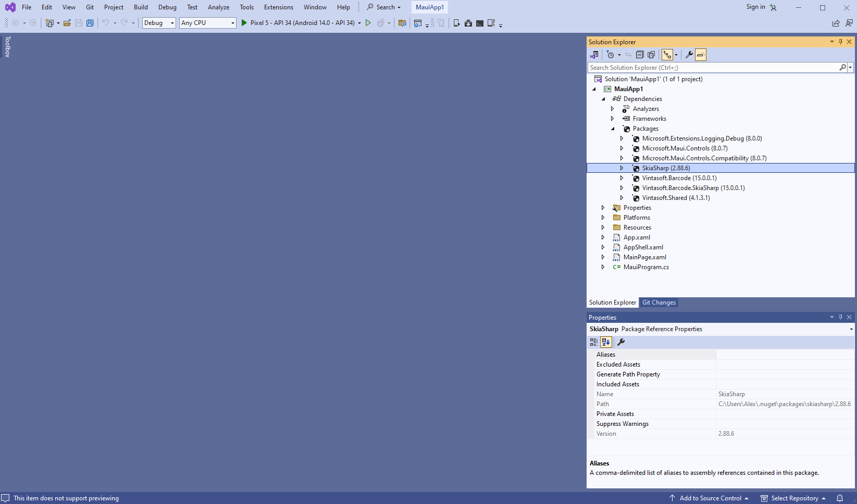This screenshot has height=504, width=857.
Task: Click the Sign in link
Action: pos(755,7)
